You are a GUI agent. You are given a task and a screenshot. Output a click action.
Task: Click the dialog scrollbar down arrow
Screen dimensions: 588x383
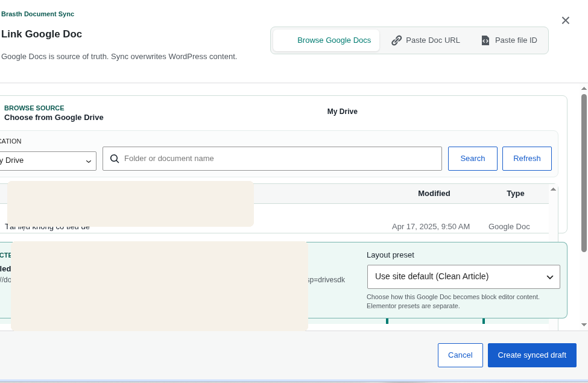[584, 325]
